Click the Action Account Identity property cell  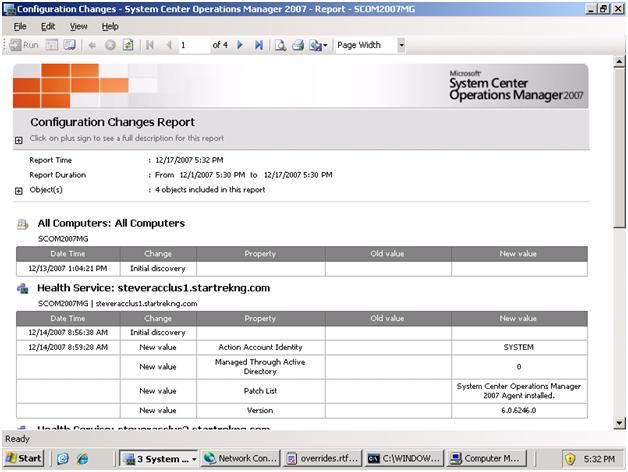click(260, 347)
